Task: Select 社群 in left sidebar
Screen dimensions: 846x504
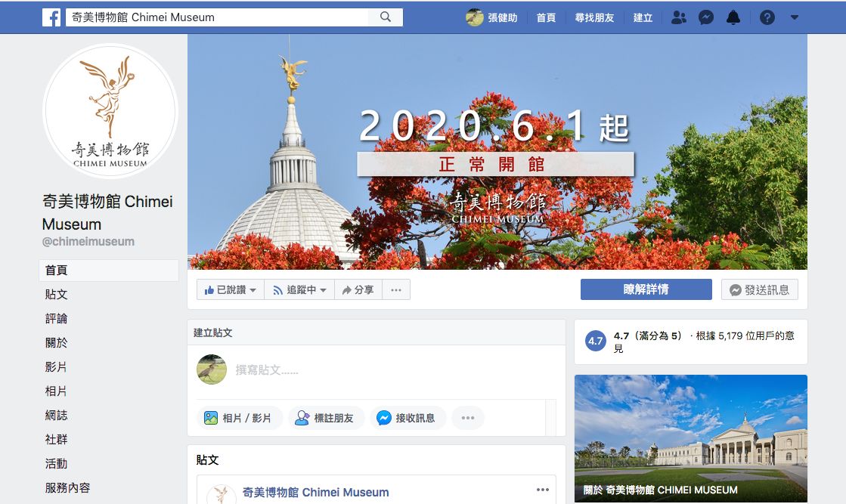Action: 56,439
